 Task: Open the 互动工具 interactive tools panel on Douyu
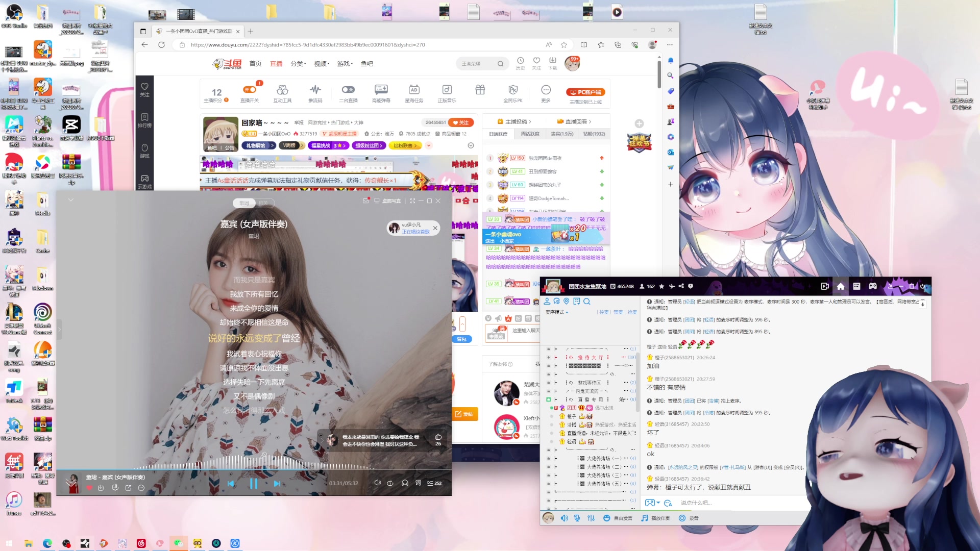(x=282, y=89)
